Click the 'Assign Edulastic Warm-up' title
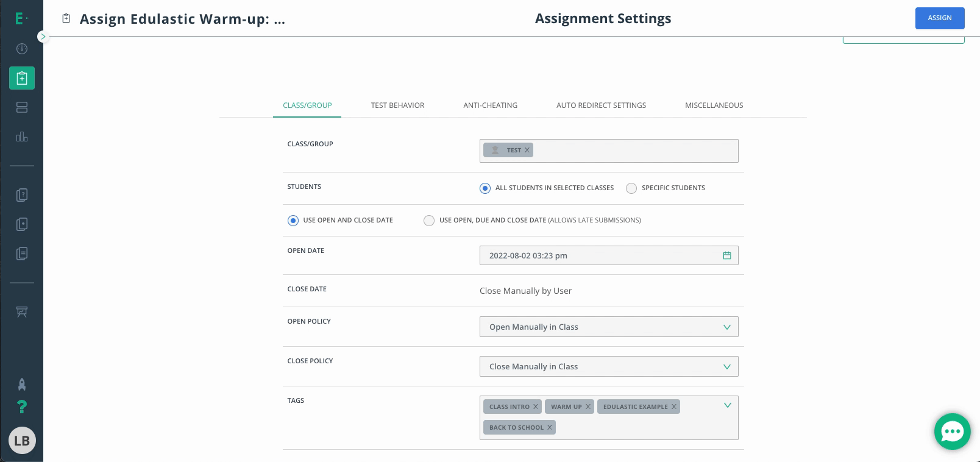 click(x=182, y=19)
